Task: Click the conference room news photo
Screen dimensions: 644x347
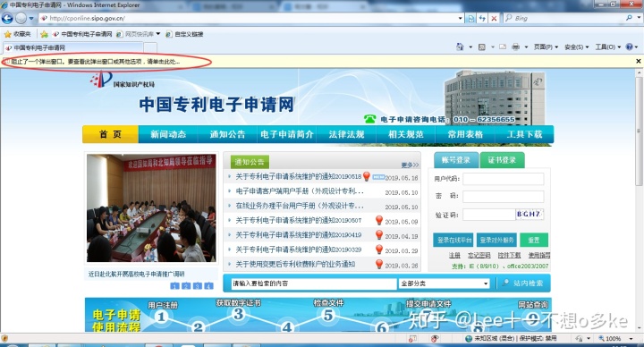Action: (x=151, y=207)
